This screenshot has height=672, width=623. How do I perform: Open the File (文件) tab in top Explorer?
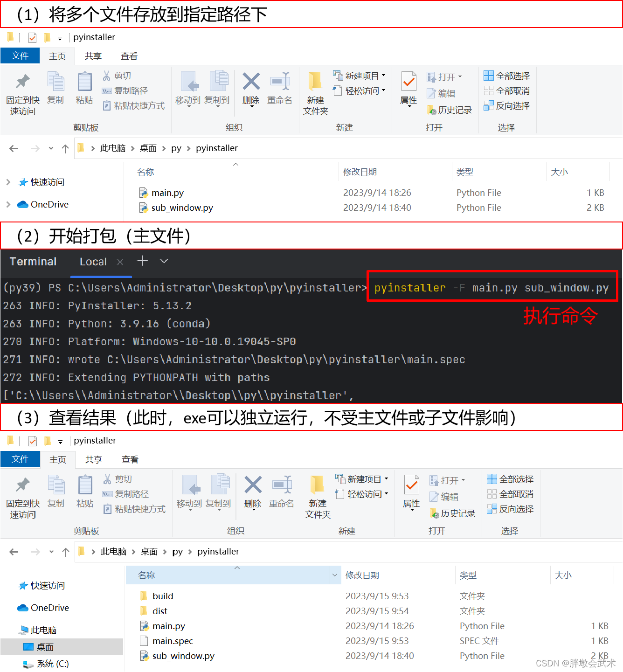(x=20, y=55)
